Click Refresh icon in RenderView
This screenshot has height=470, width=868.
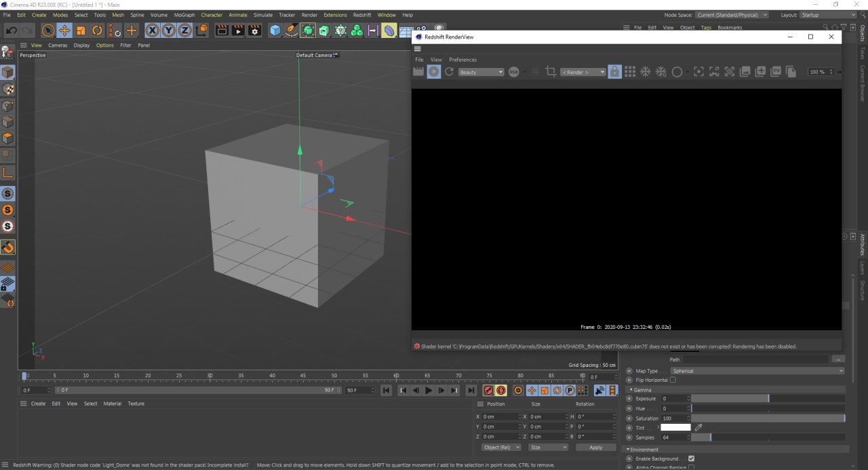point(449,71)
